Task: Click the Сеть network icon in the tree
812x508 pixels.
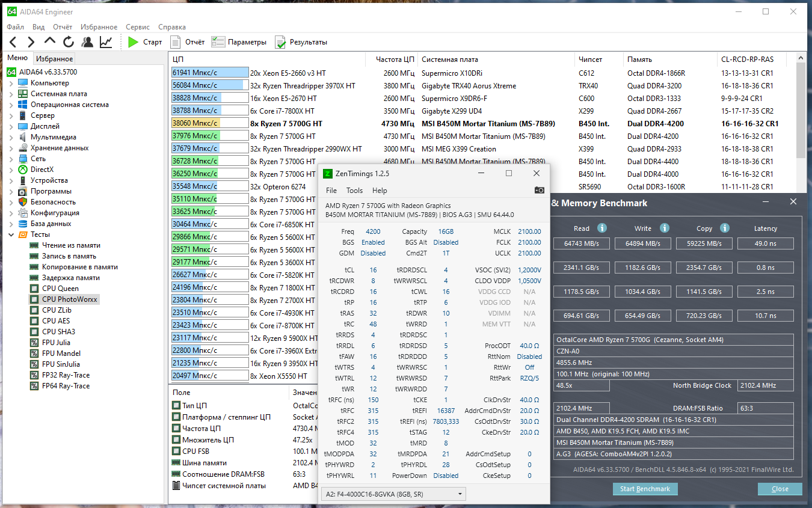Action: click(22, 159)
